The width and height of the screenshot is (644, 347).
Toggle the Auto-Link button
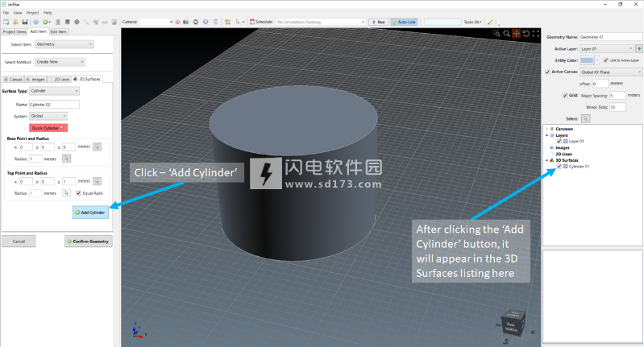point(404,22)
